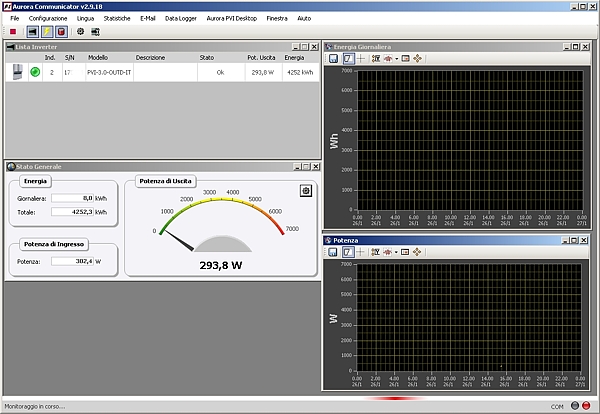Click the fit-to-window icon in Potenza toolbar
This screenshot has height=414, width=600.
tap(405, 252)
